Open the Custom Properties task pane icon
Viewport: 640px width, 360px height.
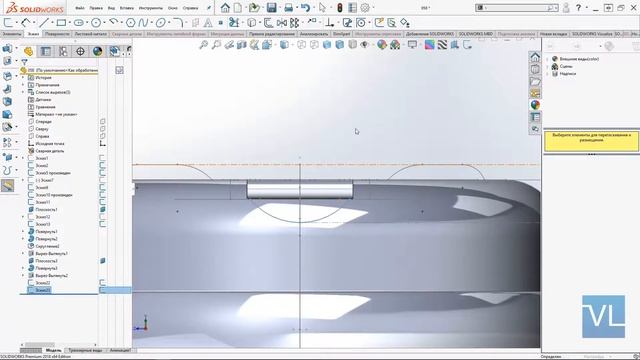coord(535,117)
